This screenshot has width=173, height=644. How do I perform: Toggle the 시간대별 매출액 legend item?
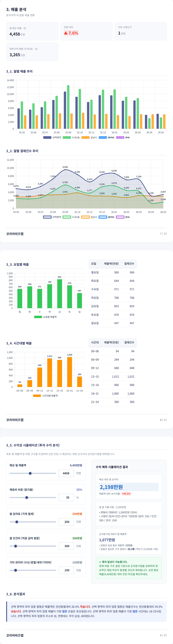click(45, 396)
